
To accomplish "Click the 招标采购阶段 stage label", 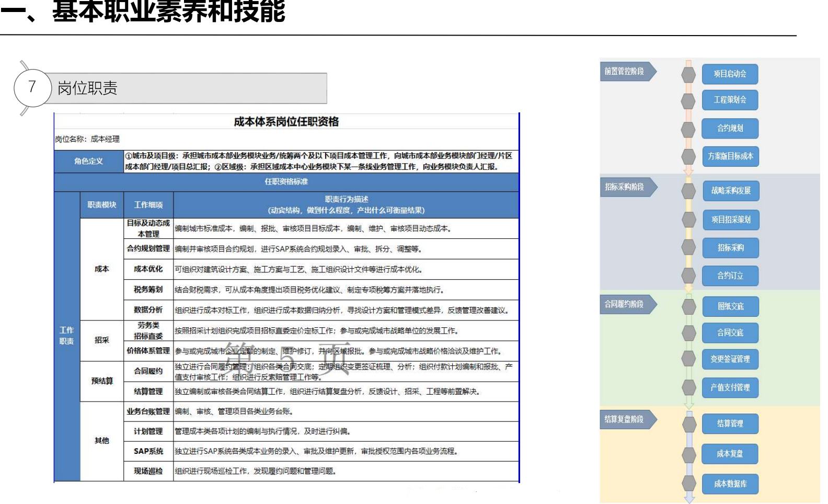I will (x=628, y=187).
